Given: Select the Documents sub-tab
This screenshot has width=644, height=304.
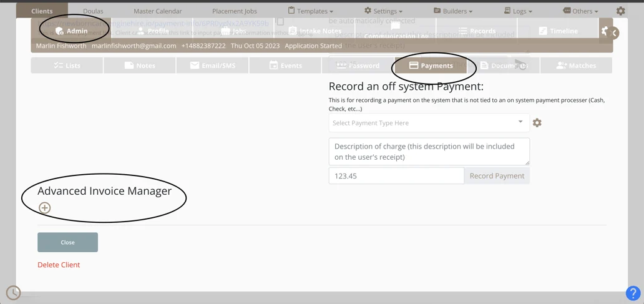Looking at the screenshot, I should click(504, 66).
